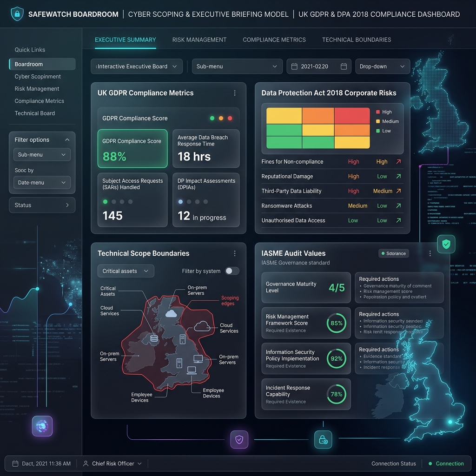This screenshot has width=476, height=476.
Task: Open Fines for Non-compliance arrow link
Action: click(x=398, y=161)
